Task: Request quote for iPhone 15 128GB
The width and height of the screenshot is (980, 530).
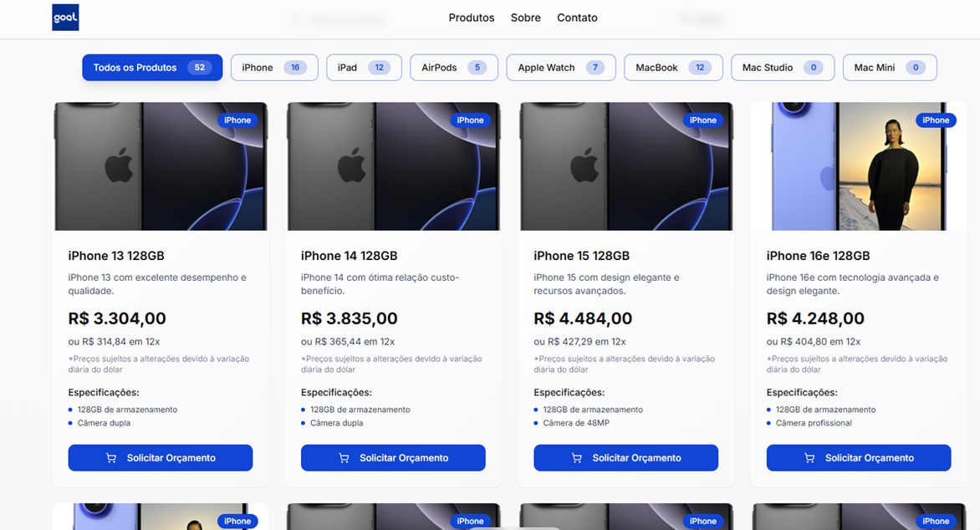Action: coord(625,457)
